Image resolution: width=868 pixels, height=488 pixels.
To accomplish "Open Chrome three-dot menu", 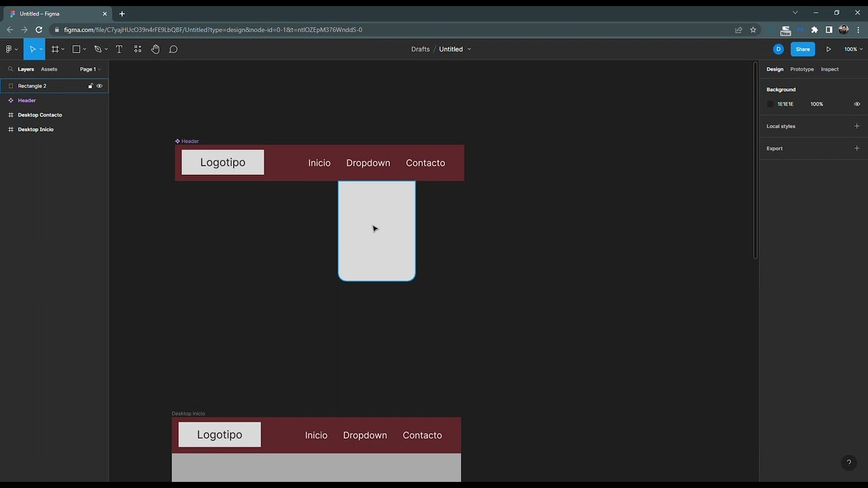I will coord(858,30).
